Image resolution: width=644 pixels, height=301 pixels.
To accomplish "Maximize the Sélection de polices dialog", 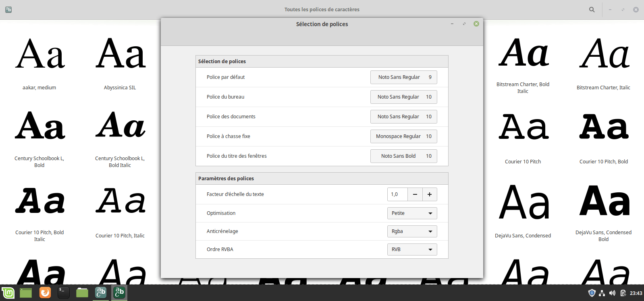I will [464, 24].
